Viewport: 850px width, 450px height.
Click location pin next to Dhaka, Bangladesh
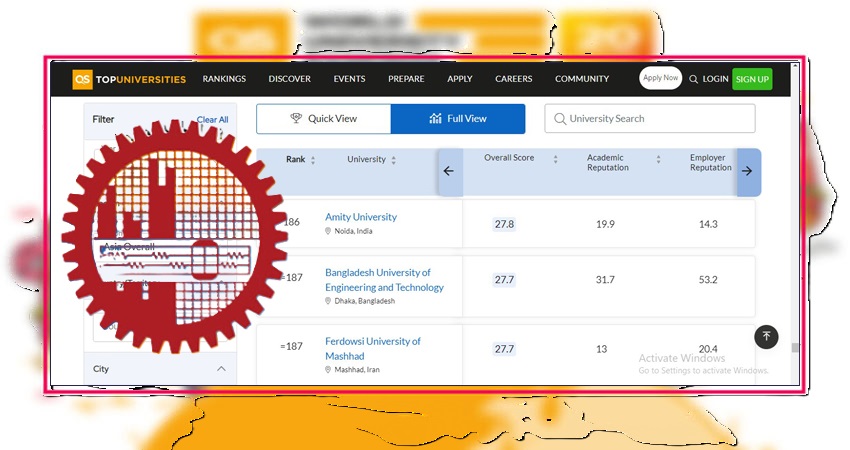pos(327,301)
